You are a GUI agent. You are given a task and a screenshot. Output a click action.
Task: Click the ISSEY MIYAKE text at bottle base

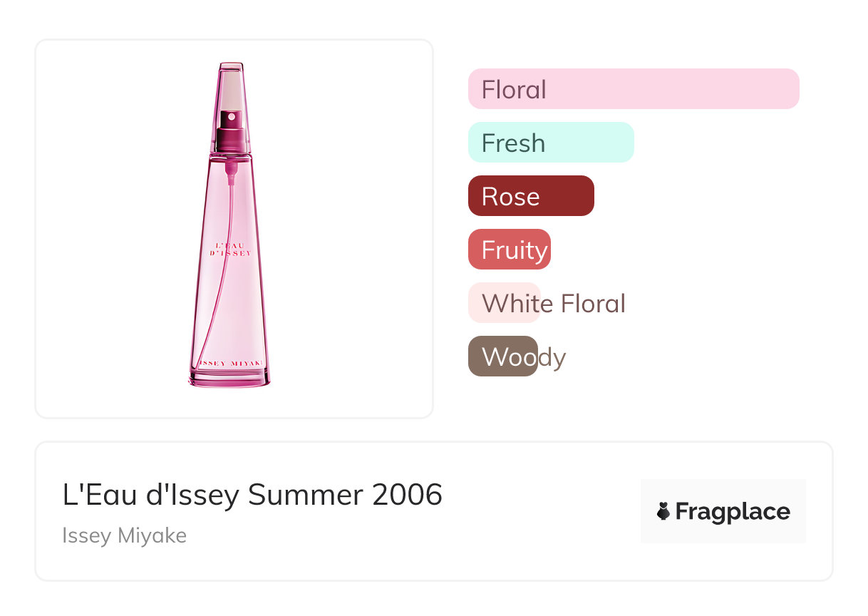[229, 363]
